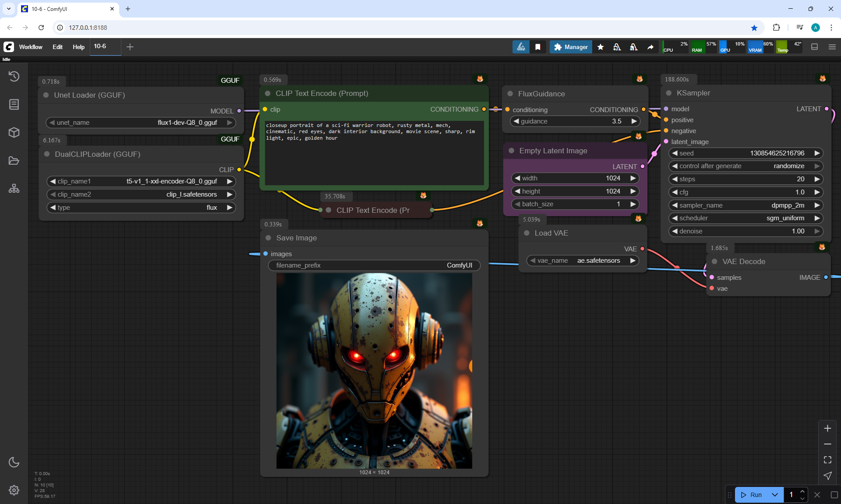Collapse the KSampler node with its dot
This screenshot has height=504, width=841.
pos(669,93)
